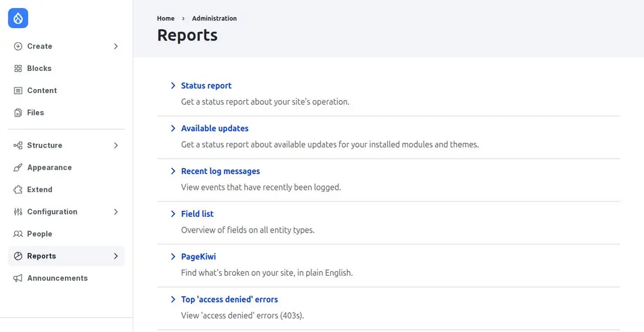Screen dimensions: 644x332
Task: Click the chevron beside Status report
Action: pyautogui.click(x=173, y=85)
